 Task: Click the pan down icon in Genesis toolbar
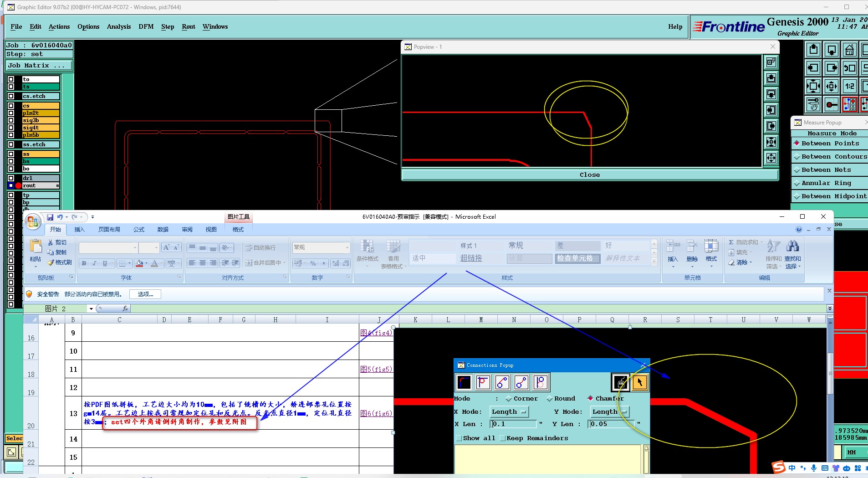[x=832, y=50]
